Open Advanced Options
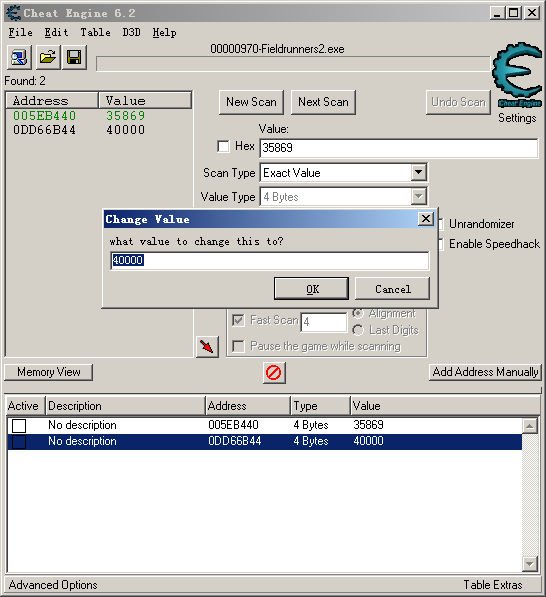Screen dimensions: 546x597 tap(53, 585)
